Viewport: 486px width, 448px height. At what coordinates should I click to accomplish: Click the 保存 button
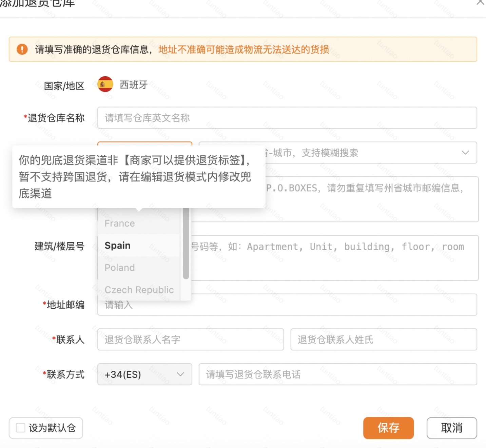388,428
